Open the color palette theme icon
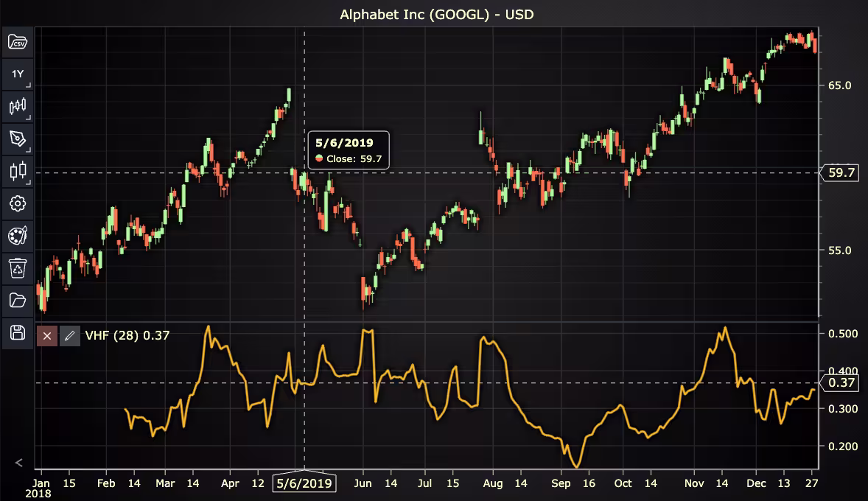Screen dimensions: 868x501 coord(18,236)
